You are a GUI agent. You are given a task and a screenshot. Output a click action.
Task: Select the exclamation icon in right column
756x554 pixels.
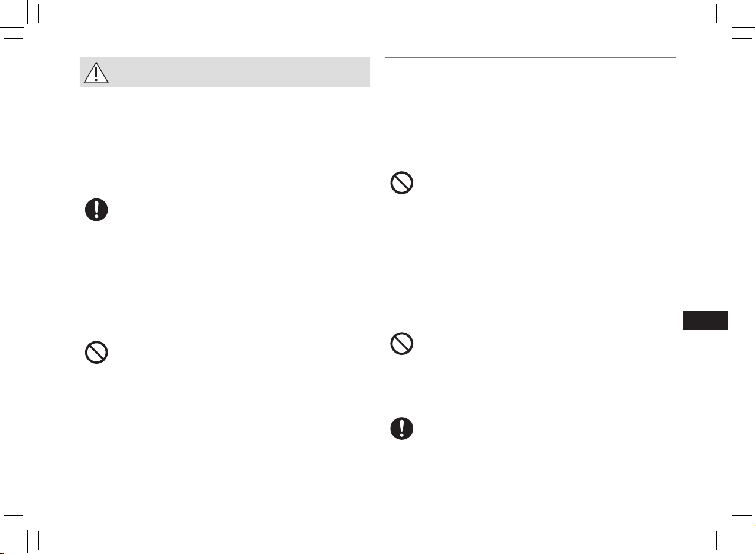402,428
